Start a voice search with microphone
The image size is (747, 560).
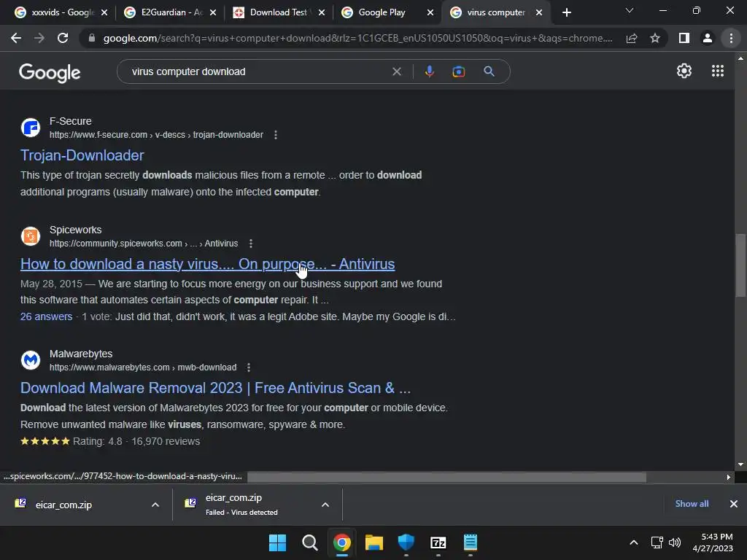click(x=429, y=71)
